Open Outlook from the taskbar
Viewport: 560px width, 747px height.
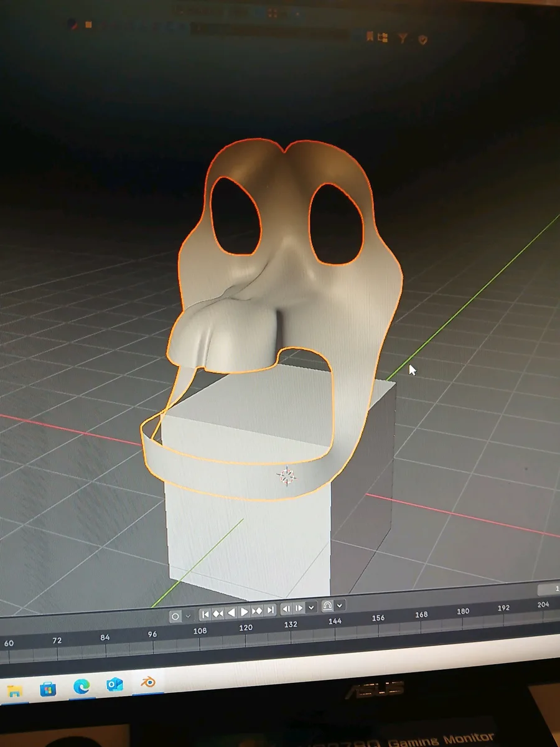coord(114,685)
